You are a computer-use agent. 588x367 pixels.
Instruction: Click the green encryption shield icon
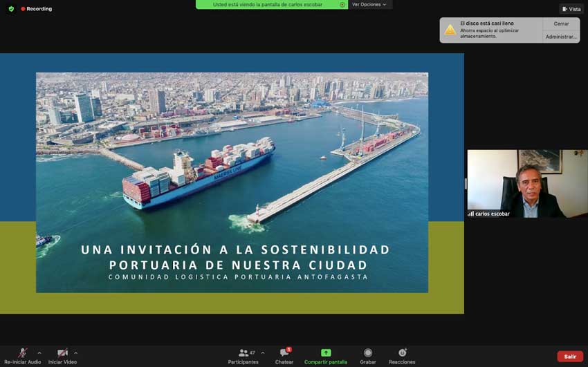(11, 9)
